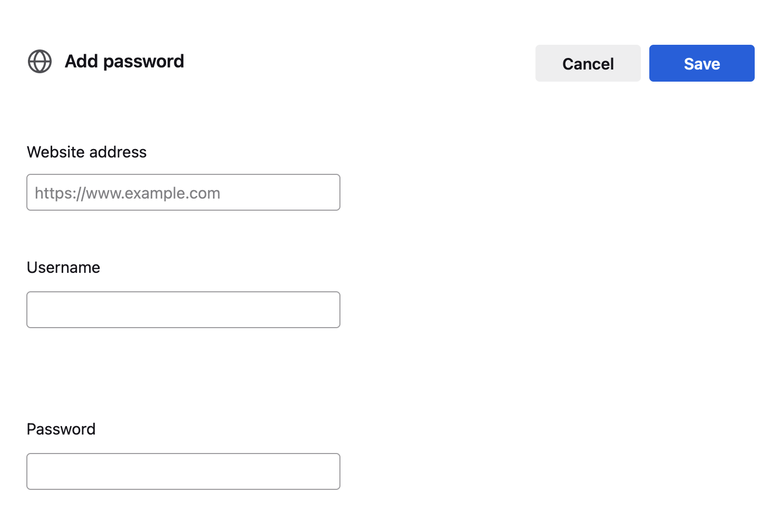Viewport: 780px width, 532px height.
Task: Click the Save button
Action: [701, 63]
